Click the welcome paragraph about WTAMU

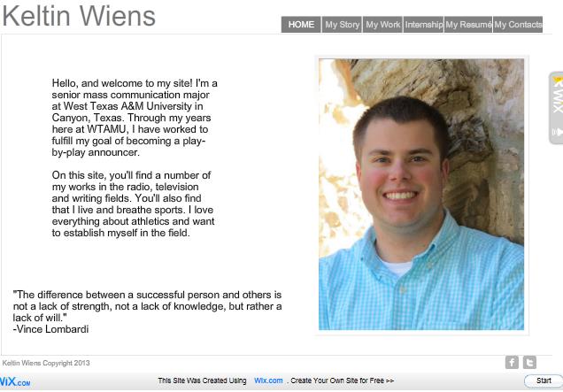[x=135, y=118]
